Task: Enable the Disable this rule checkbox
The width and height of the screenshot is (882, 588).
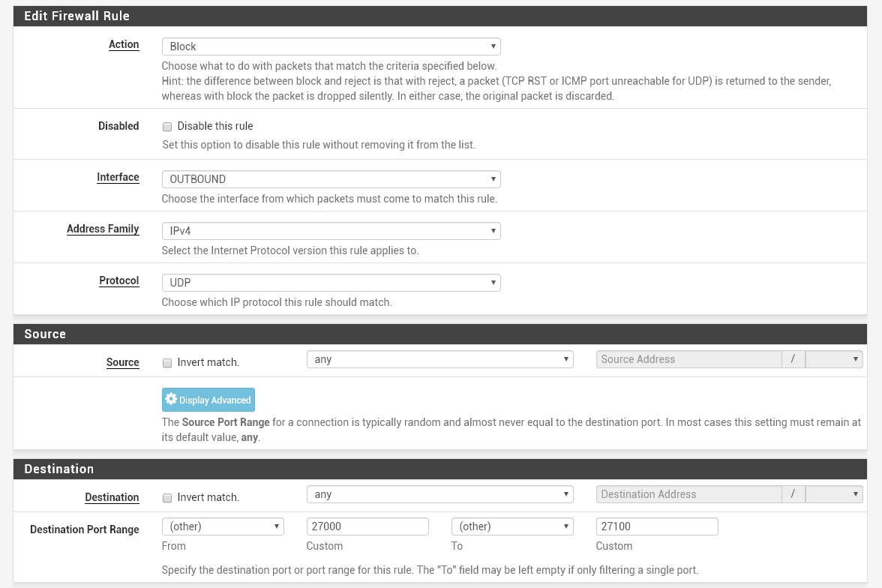Action: pos(167,127)
